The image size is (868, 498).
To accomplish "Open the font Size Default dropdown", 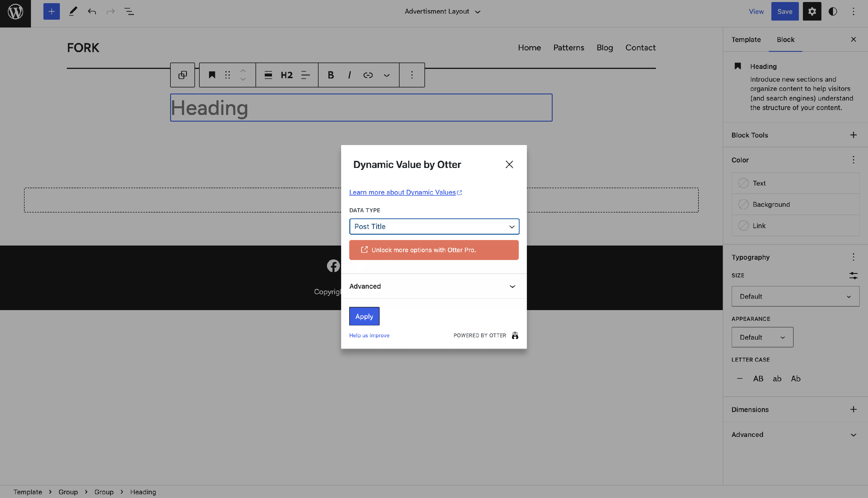I will 795,296.
